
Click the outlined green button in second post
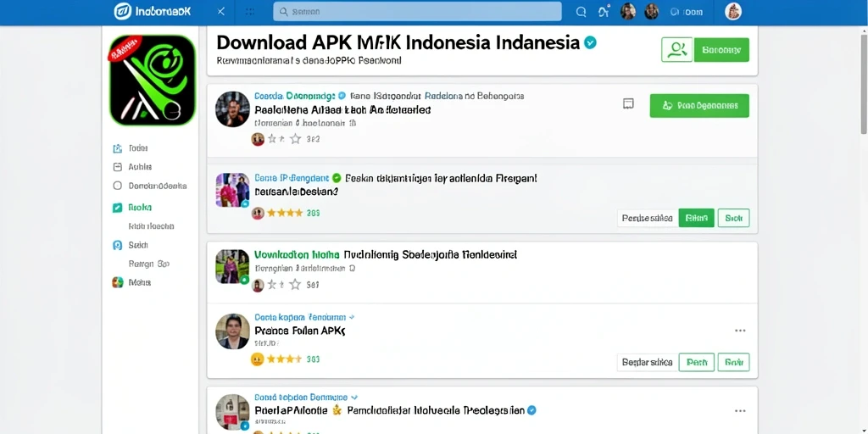(x=733, y=218)
